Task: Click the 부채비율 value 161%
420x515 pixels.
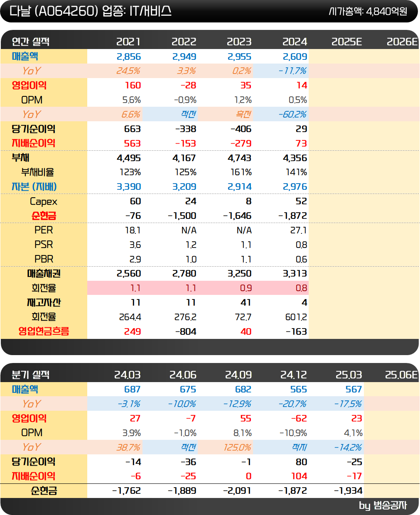Action: pos(241,172)
